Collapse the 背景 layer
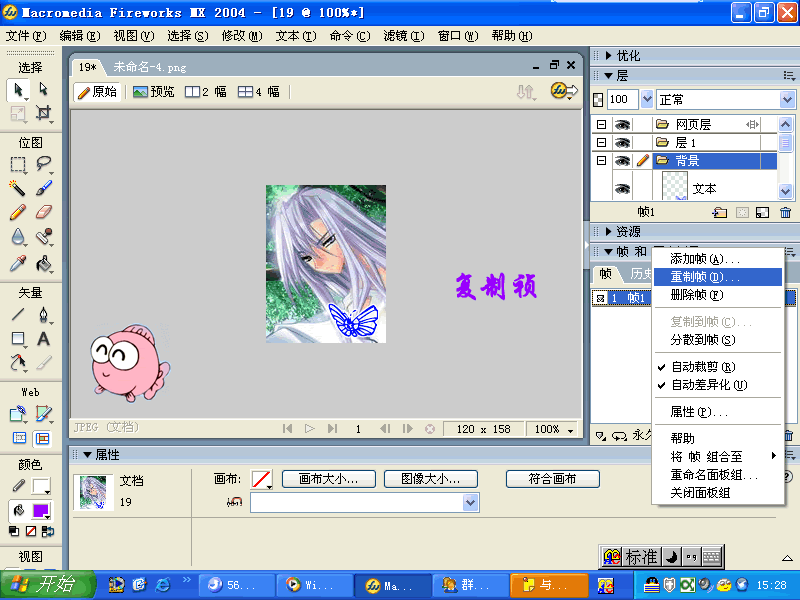The image size is (800, 600). pos(602,161)
